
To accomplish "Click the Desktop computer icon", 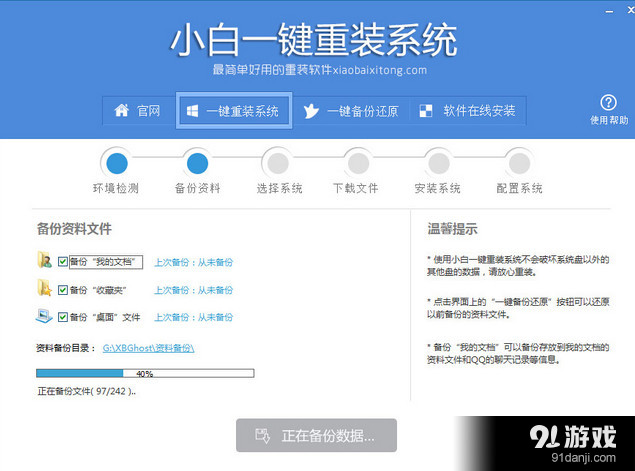I will point(44,316).
